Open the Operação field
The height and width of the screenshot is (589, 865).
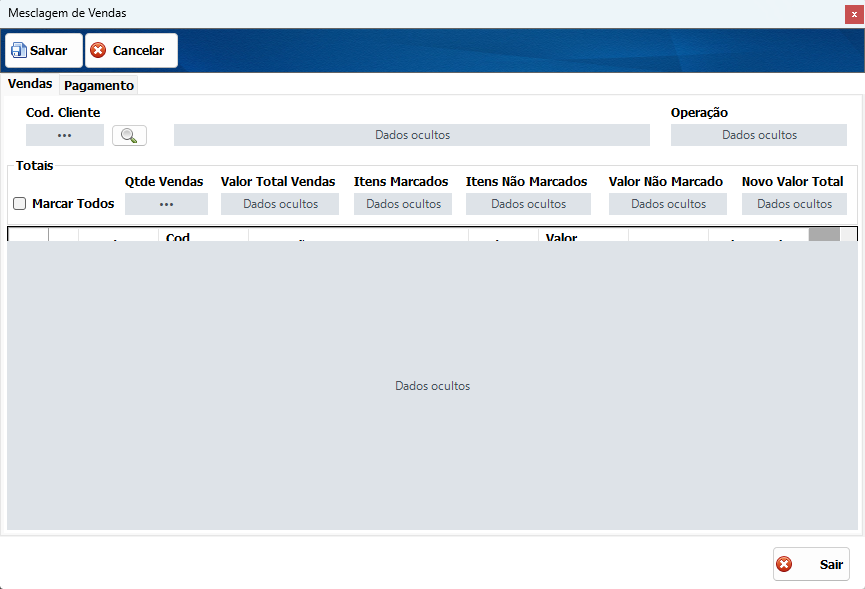pyautogui.click(x=759, y=135)
